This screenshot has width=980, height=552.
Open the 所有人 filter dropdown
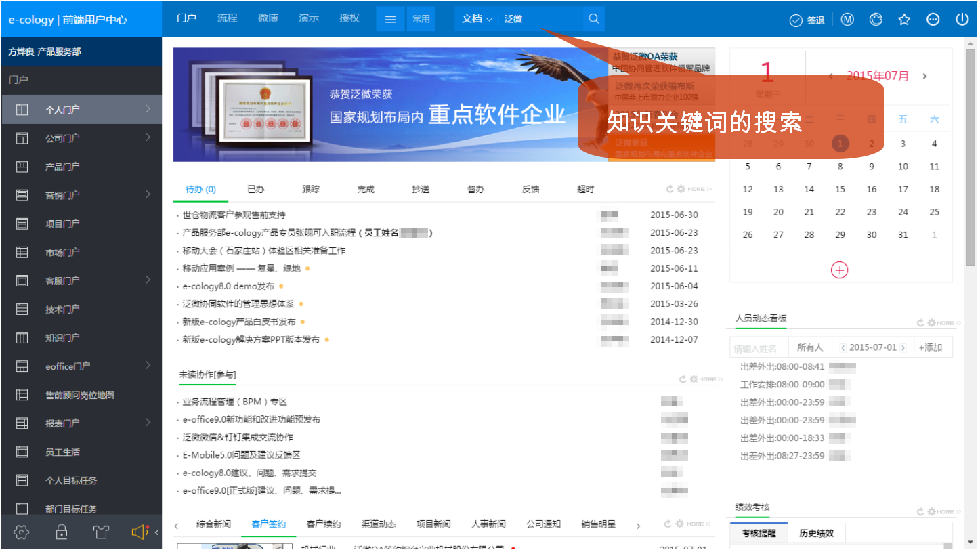pyautogui.click(x=809, y=347)
